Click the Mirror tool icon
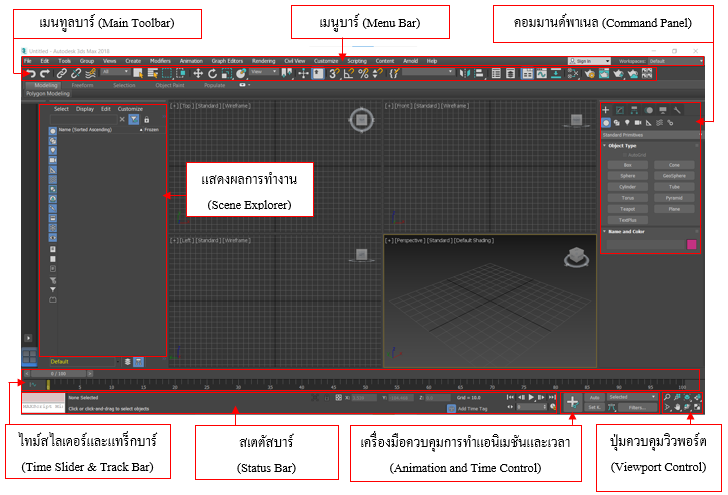This screenshot has width=728, height=495. pyautogui.click(x=464, y=73)
